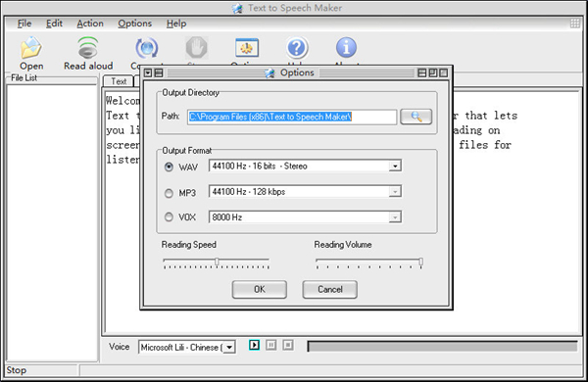This screenshot has width=588, height=382.
Task: Click the Read aloud speaker icon
Action: point(88,48)
